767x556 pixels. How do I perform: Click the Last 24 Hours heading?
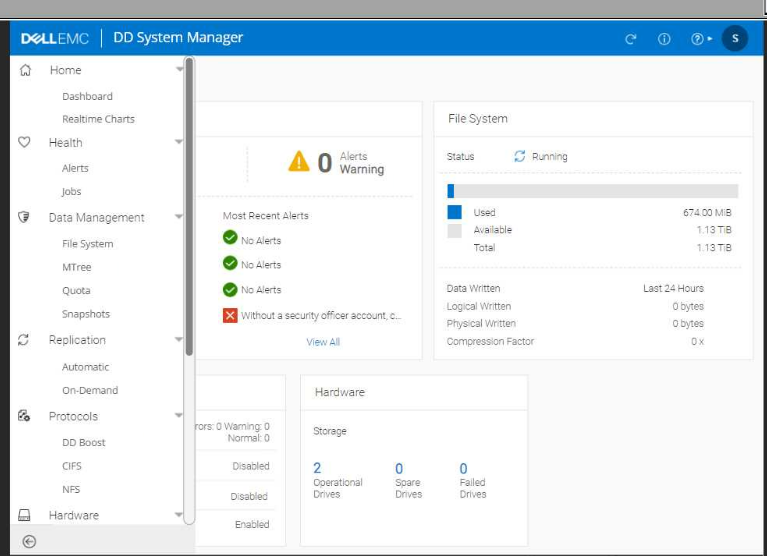pos(673,288)
